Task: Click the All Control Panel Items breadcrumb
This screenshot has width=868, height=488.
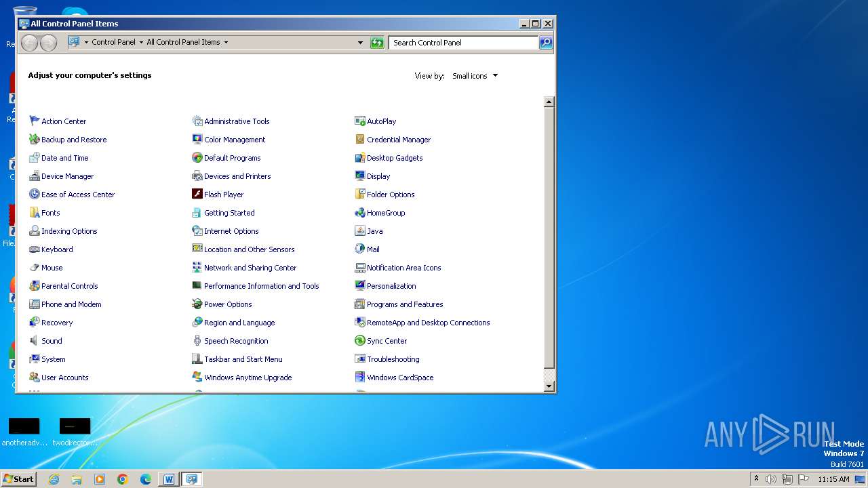Action: (183, 42)
